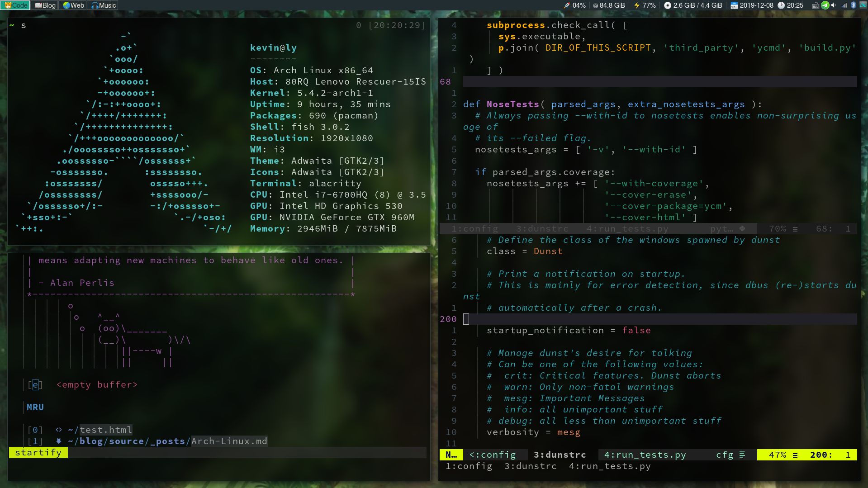Click the [1] index in startify MRU
The height and width of the screenshot is (488, 868).
click(x=35, y=441)
